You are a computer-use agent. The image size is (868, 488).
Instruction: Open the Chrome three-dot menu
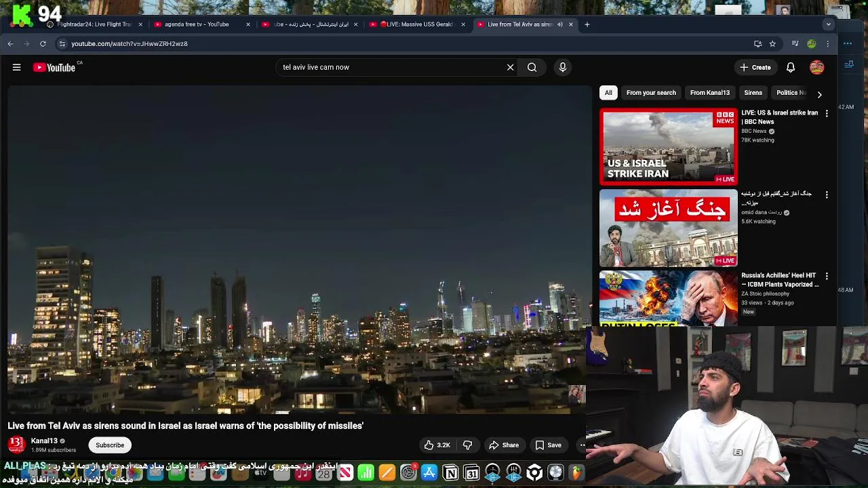point(827,43)
